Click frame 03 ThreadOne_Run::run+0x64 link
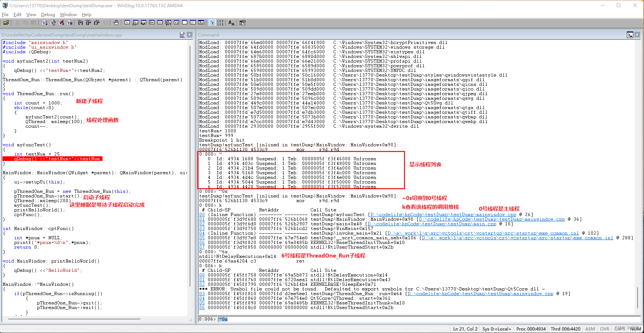 [x=202, y=294]
